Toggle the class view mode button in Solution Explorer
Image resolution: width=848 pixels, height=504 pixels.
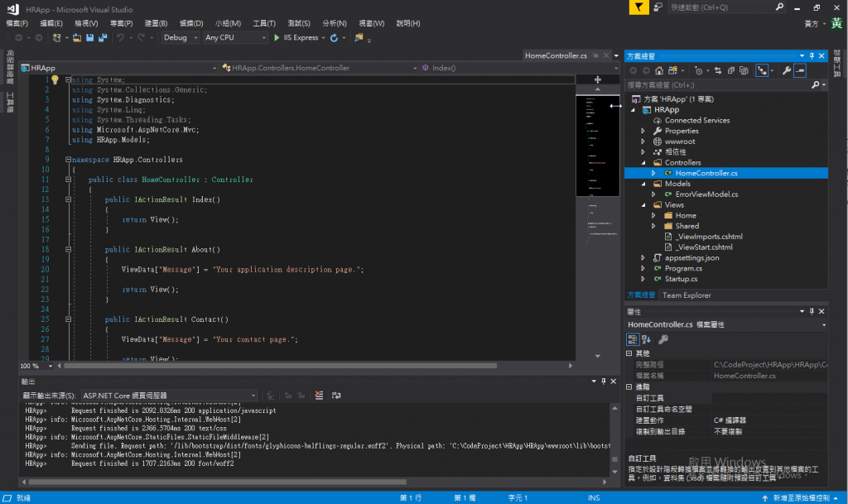762,71
